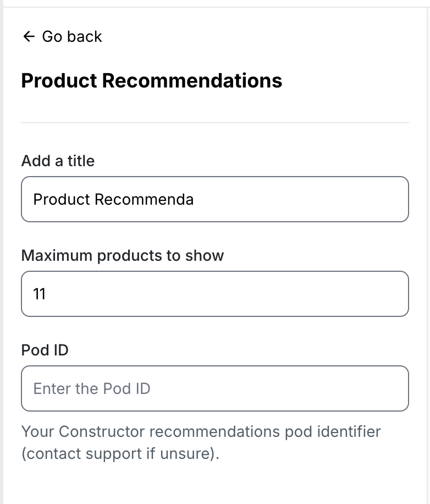Click the "(contact support if unsure)" hint text
The image size is (430, 504).
click(x=120, y=454)
